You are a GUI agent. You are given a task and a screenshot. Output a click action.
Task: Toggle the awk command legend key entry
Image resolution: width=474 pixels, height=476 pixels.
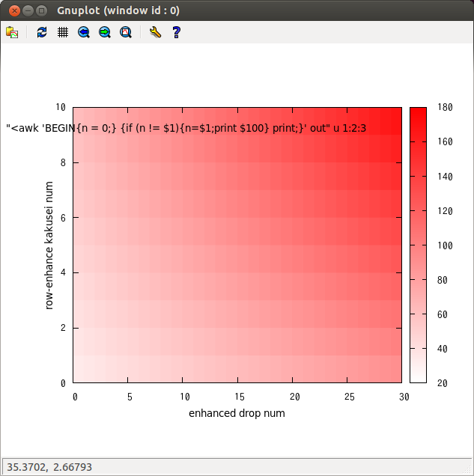186,128
